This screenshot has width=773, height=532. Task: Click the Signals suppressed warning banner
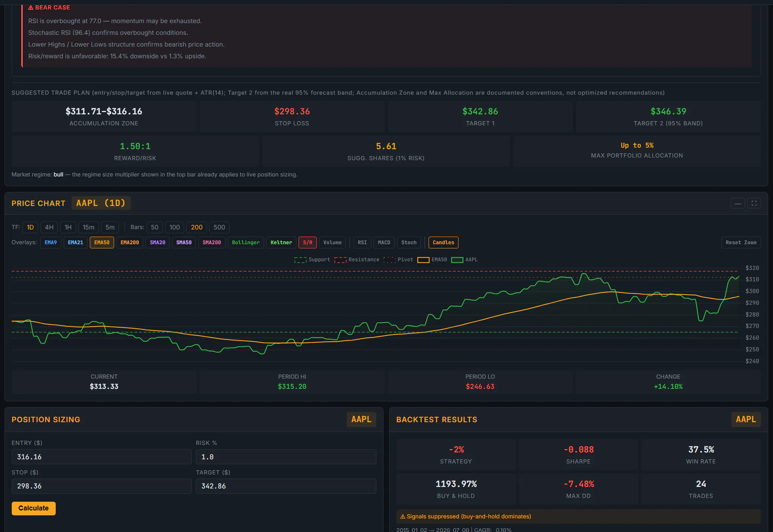(x=579, y=516)
